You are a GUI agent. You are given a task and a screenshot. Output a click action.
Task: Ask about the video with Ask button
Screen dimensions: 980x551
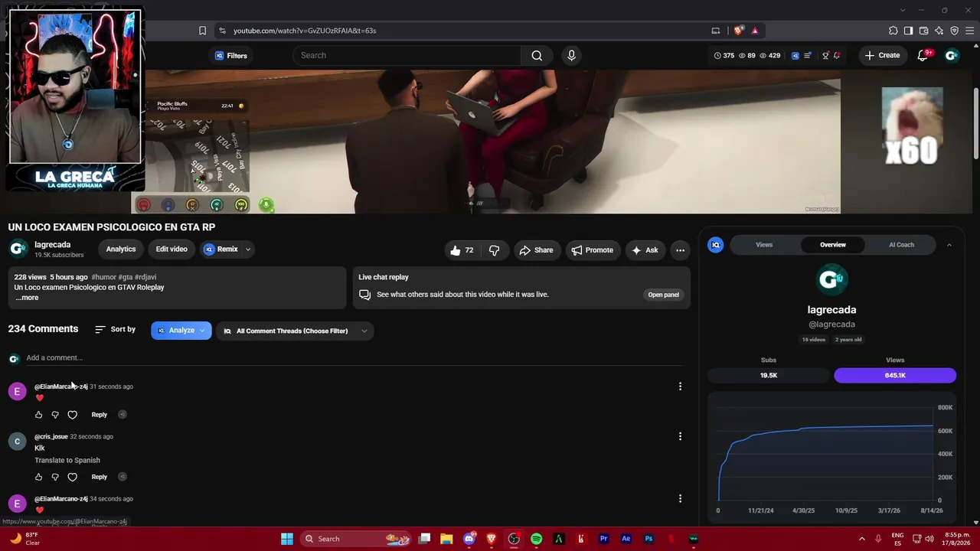645,250
